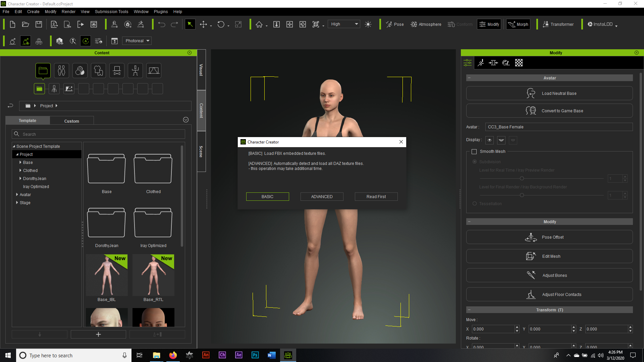Open the Atmosphere settings
The image size is (644, 362).
click(426, 24)
